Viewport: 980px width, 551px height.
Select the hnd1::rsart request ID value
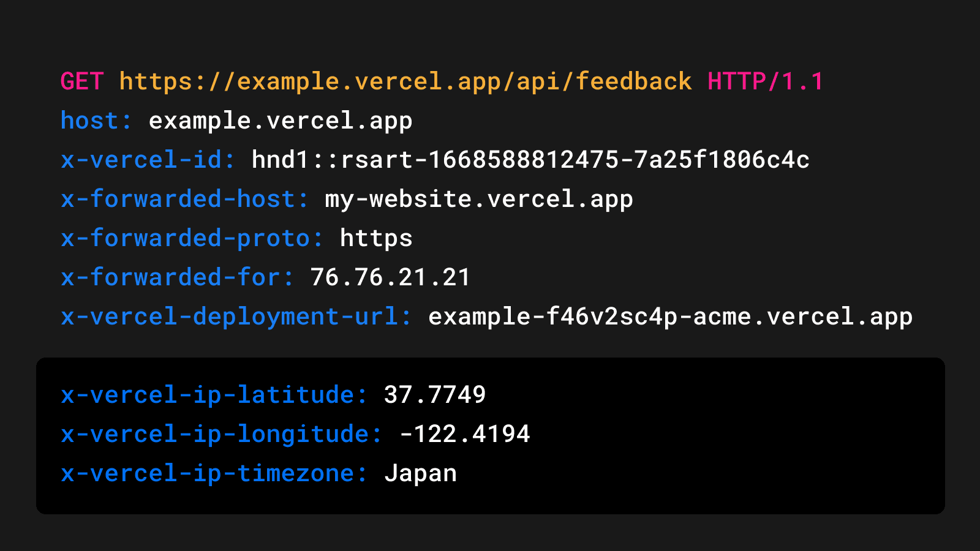coord(530,160)
